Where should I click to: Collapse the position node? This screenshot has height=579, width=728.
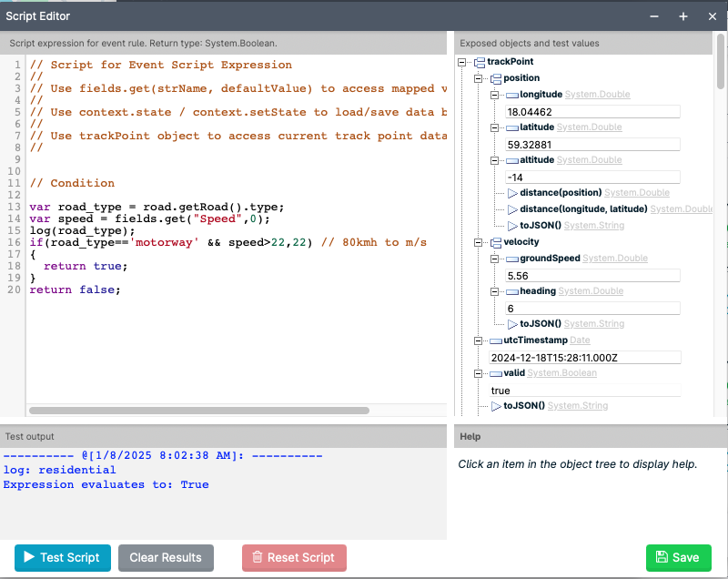pos(478,78)
